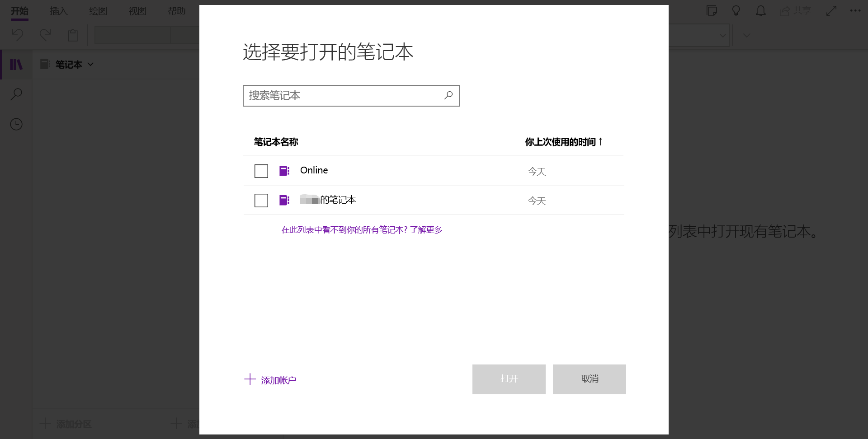Click the search magnifier in 搜索笔记本 box

pyautogui.click(x=448, y=95)
